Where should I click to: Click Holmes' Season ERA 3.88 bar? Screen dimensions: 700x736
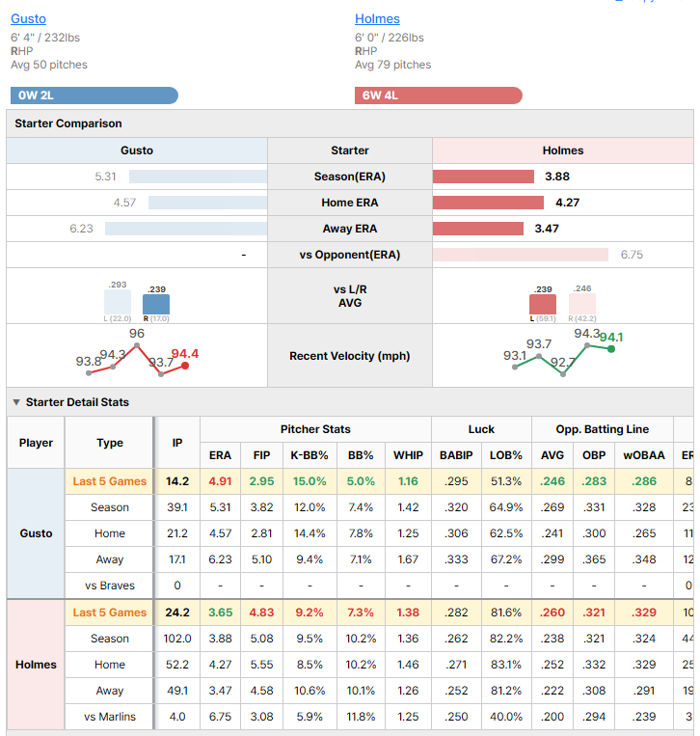(x=483, y=177)
